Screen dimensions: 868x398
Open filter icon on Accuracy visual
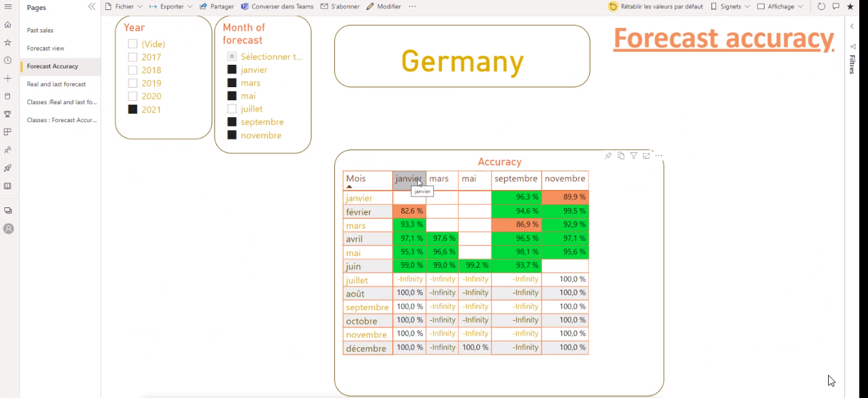coord(634,156)
